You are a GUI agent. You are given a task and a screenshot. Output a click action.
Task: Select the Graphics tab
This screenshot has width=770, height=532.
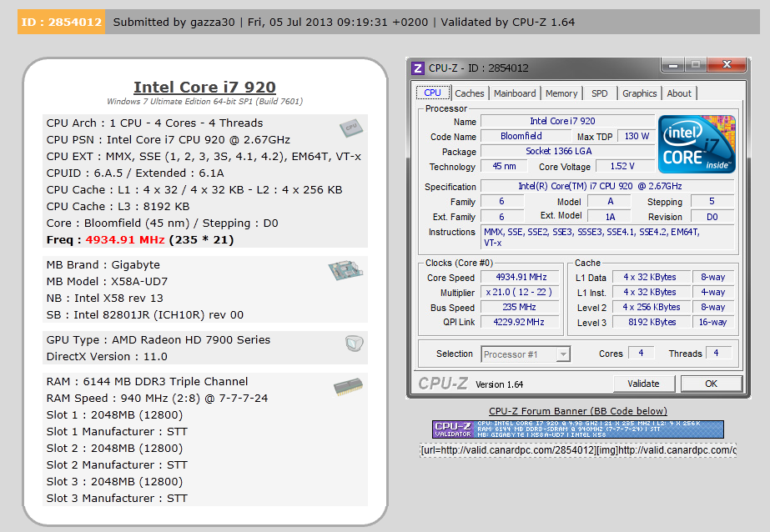[639, 93]
